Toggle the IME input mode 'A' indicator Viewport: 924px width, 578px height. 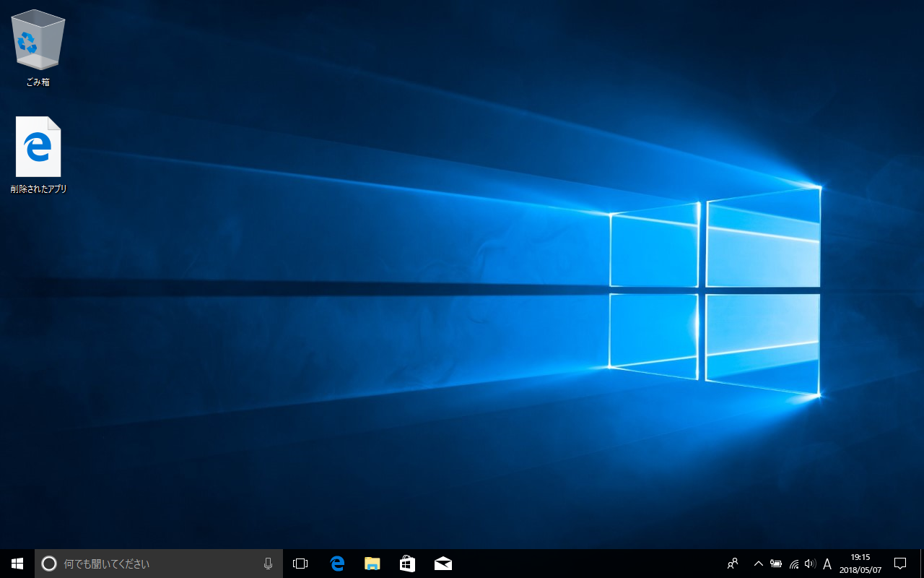point(827,564)
